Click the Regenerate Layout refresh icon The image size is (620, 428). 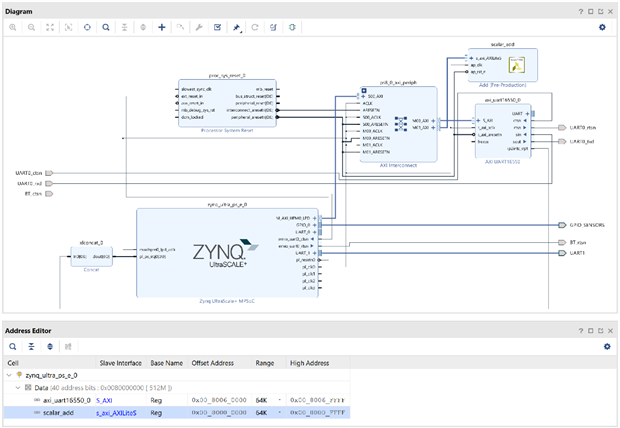(255, 27)
